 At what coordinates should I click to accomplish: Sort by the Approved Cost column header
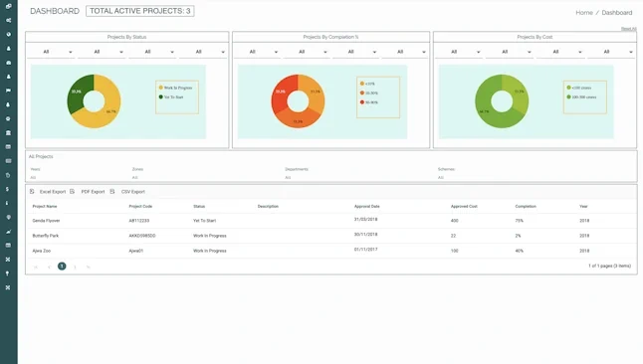point(464,206)
